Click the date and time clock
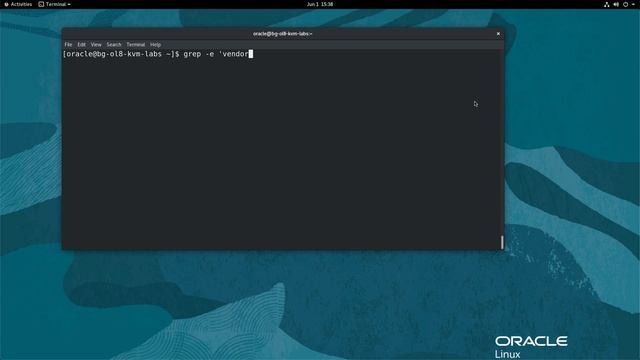Screen dimensions: 640x360 click(x=320, y=4)
